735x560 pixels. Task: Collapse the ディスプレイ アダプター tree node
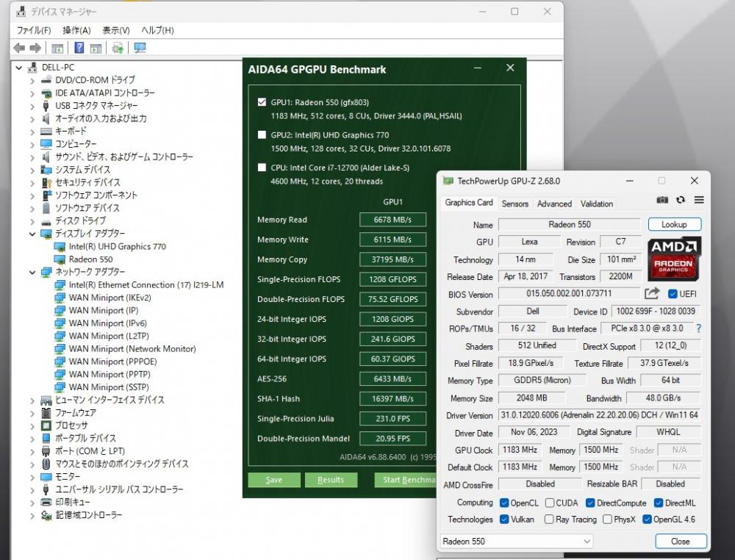click(32, 234)
